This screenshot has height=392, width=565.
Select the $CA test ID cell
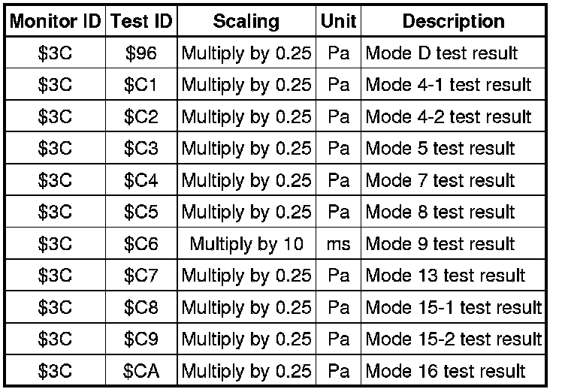[x=141, y=371]
